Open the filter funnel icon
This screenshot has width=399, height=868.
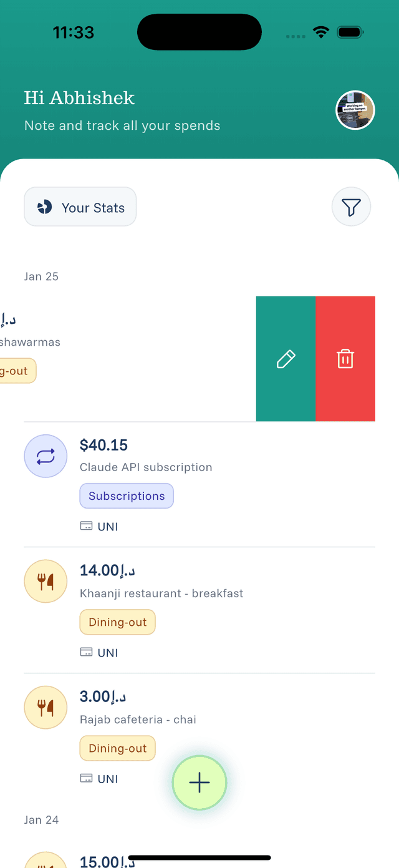coord(351,207)
